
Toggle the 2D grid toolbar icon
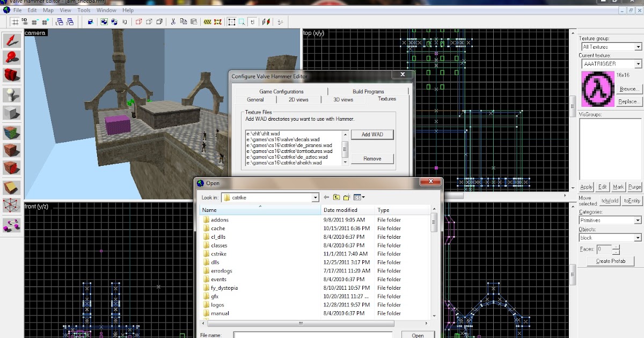(15, 22)
